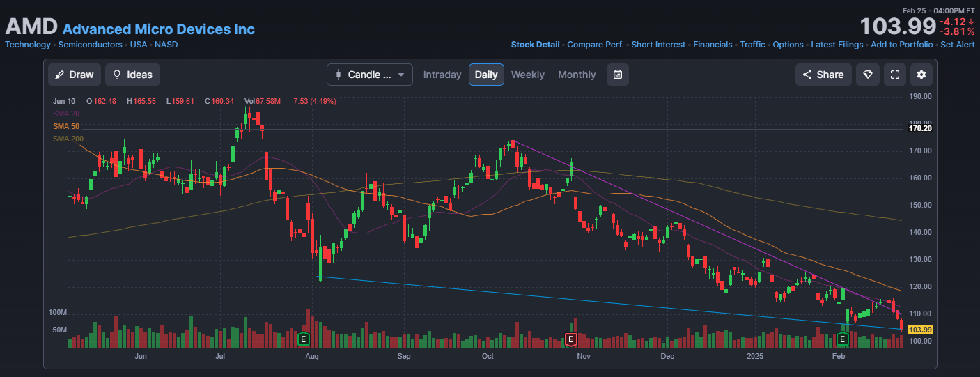
Task: Toggle the SMA 50 indicator label
Action: [66, 126]
